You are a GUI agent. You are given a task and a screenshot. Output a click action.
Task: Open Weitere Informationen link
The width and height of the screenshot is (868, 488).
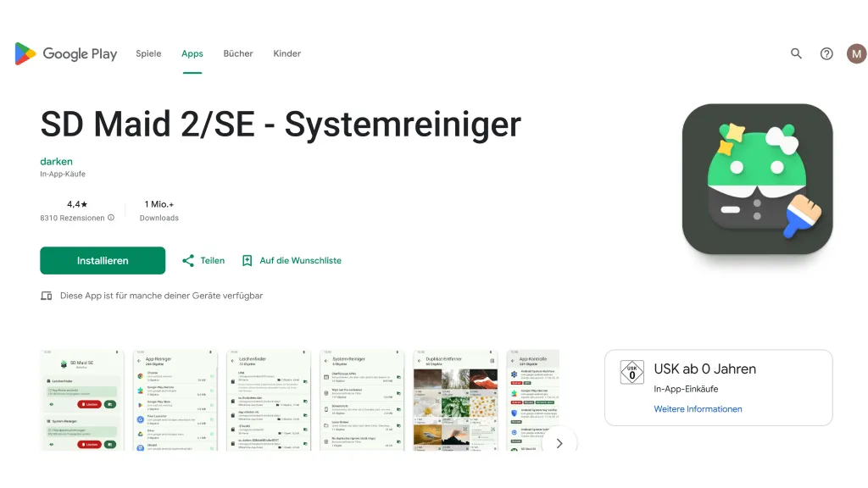pyautogui.click(x=698, y=409)
